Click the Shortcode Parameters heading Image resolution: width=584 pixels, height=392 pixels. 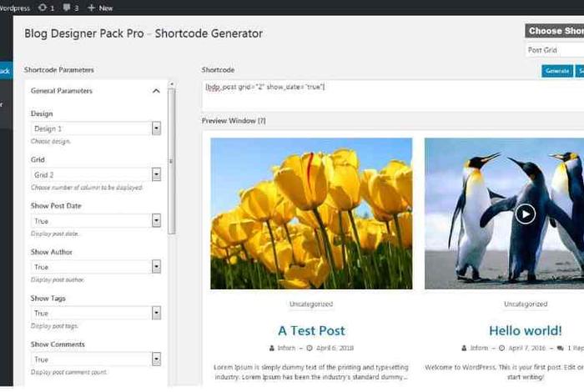click(59, 70)
